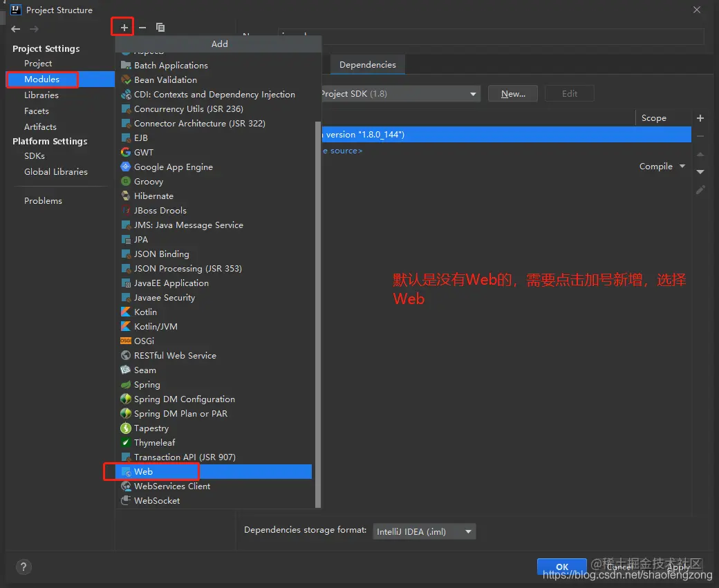Click the Seam icon

click(126, 370)
